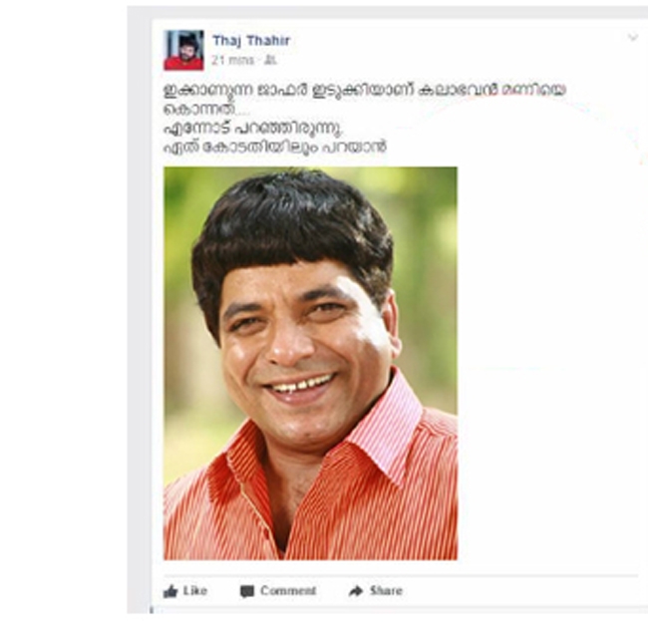648x644 pixels.
Task: Click the Comment speech bubble icon
Action: [247, 591]
